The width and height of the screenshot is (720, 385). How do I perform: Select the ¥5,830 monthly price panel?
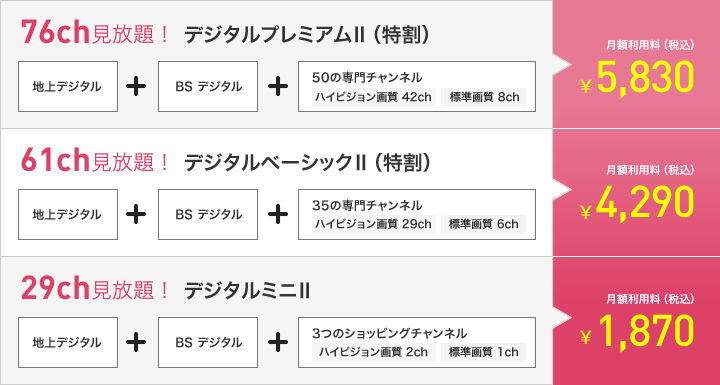(x=636, y=64)
